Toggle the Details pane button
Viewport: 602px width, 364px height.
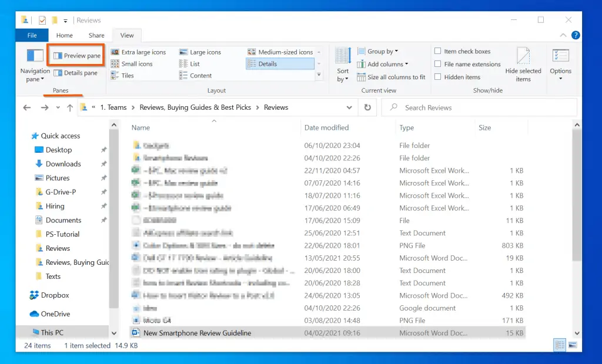76,73
